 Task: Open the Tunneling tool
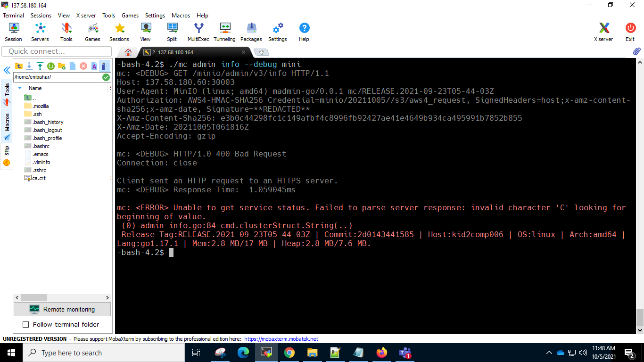click(224, 32)
